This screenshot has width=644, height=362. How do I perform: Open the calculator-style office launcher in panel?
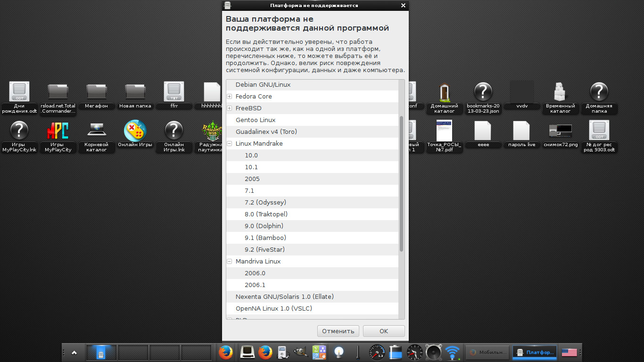pos(319,352)
